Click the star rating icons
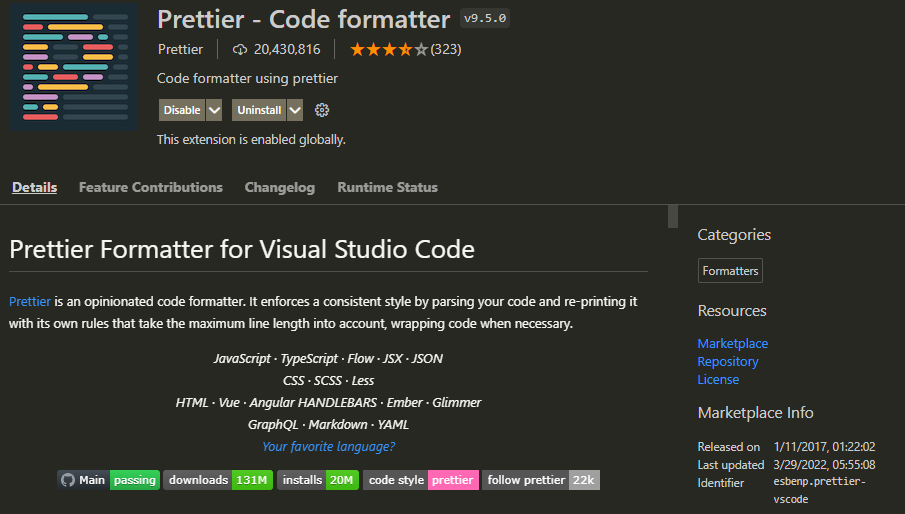 click(x=389, y=50)
